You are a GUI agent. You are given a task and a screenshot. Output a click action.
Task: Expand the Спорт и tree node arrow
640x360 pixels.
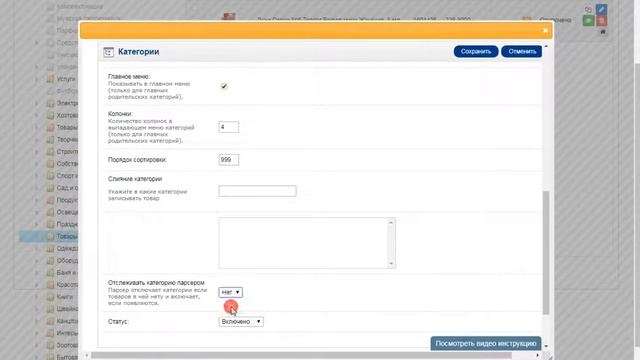[37, 176]
